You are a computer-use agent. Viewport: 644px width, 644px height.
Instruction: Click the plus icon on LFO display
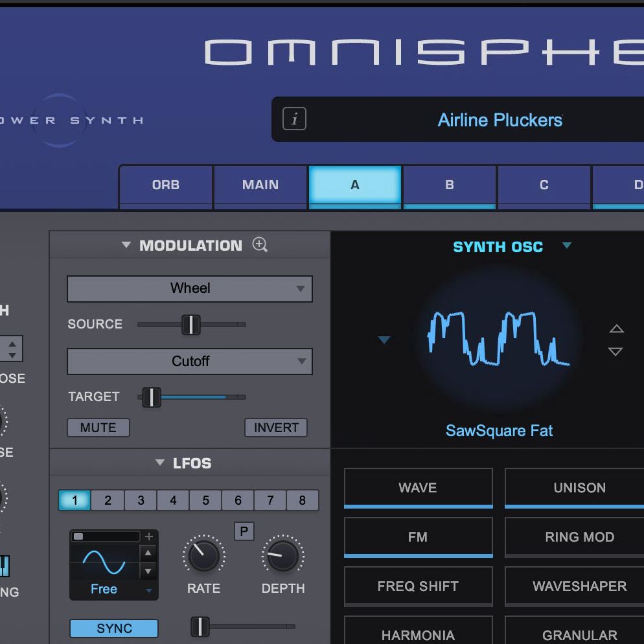[x=149, y=536]
